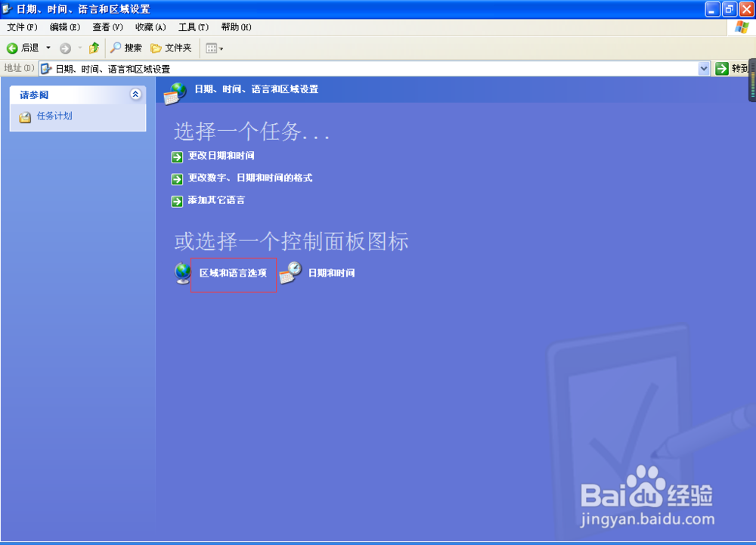This screenshot has height=545, width=756.
Task: Select 添加其它语言 task
Action: pos(216,200)
